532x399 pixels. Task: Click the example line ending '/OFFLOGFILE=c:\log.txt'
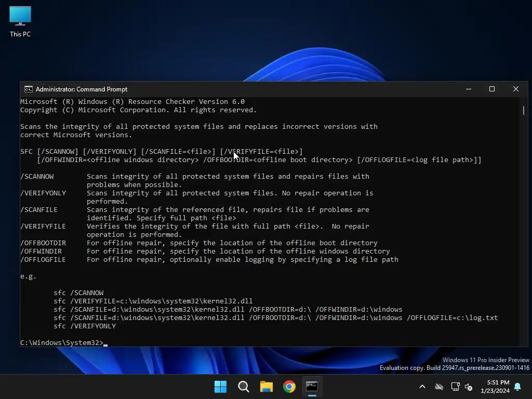(276, 317)
